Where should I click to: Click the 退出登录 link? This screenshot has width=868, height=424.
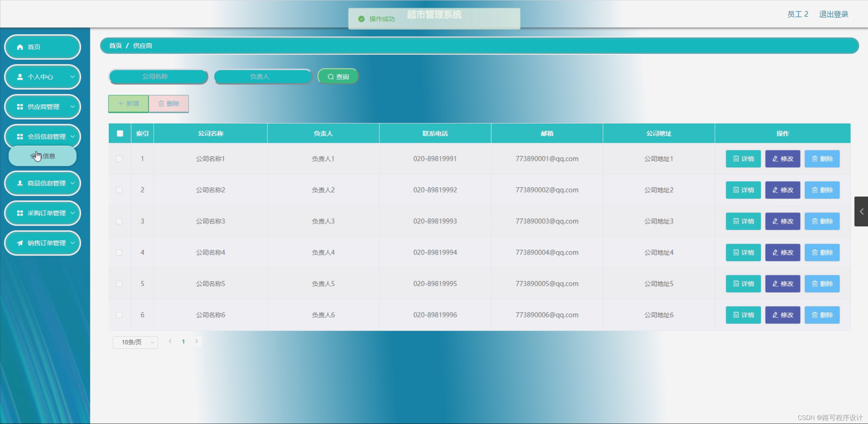833,14
